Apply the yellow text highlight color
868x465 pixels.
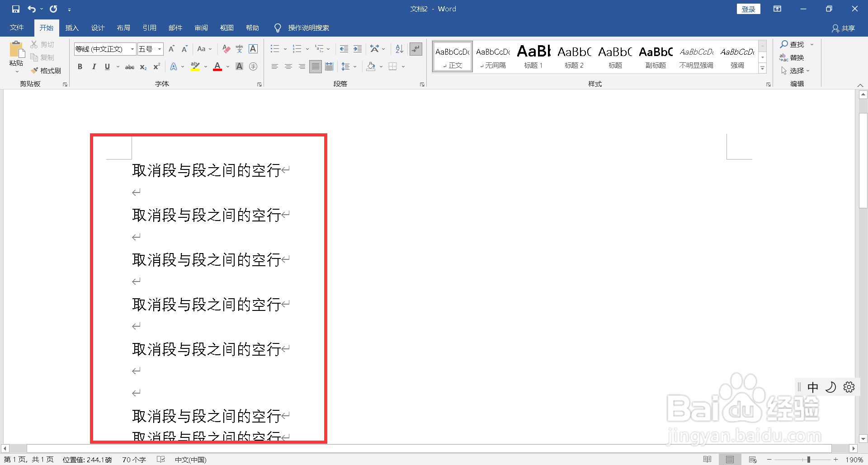coord(195,66)
